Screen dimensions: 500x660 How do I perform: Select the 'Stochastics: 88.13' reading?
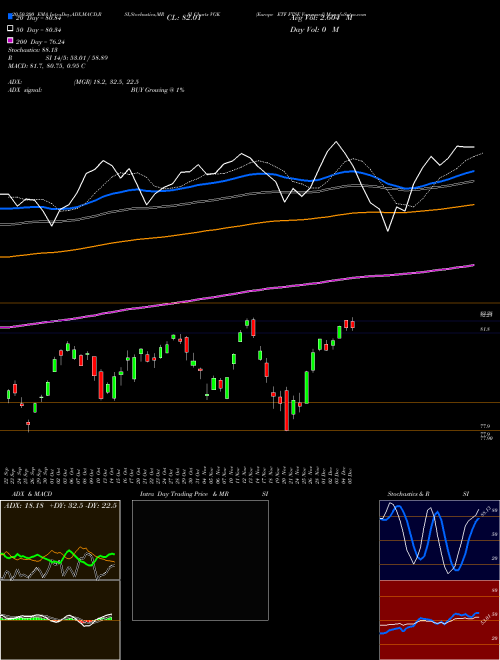tap(36, 50)
